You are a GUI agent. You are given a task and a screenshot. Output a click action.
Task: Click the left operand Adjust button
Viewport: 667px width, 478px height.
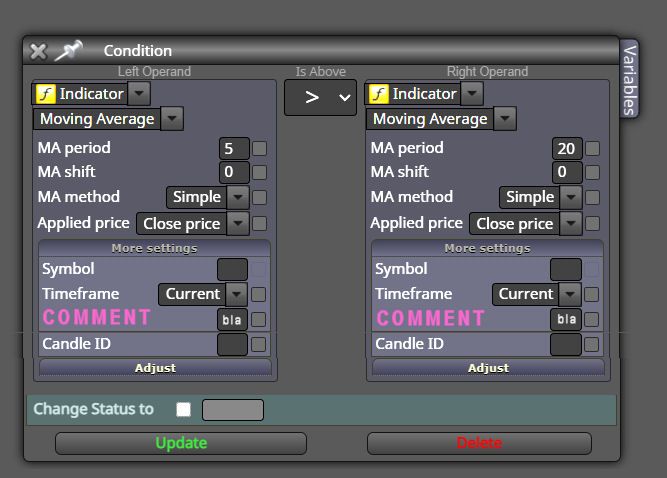pos(155,368)
